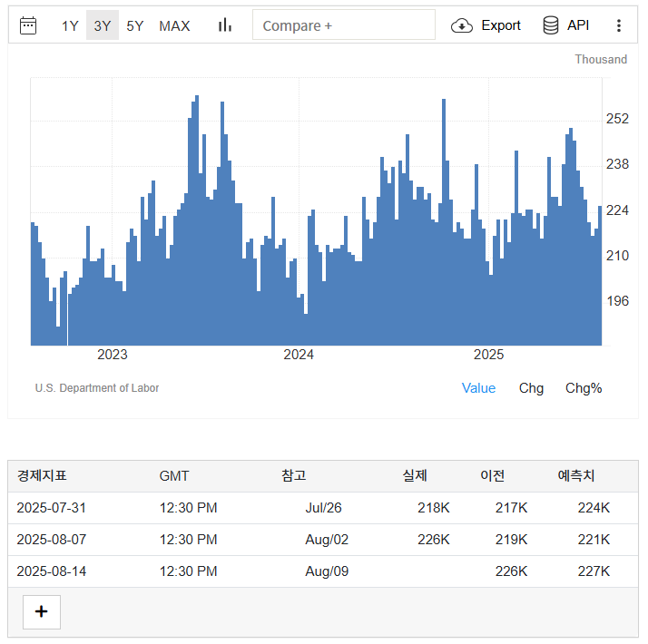The width and height of the screenshot is (648, 644).
Task: Click the plus button below the table
Action: coord(41,611)
